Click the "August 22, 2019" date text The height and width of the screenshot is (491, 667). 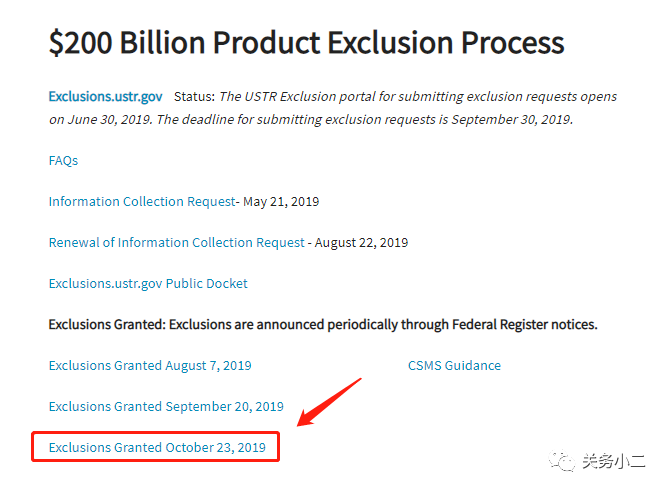361,242
